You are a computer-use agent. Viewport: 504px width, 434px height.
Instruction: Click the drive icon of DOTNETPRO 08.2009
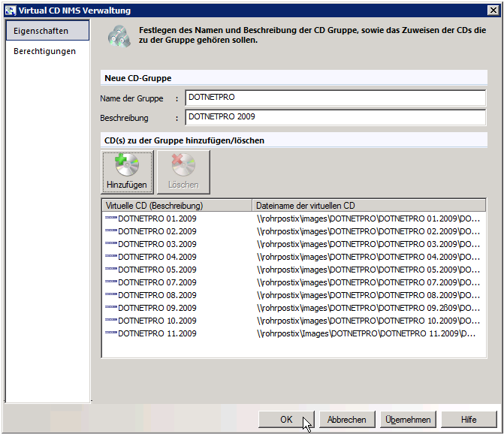(111, 294)
